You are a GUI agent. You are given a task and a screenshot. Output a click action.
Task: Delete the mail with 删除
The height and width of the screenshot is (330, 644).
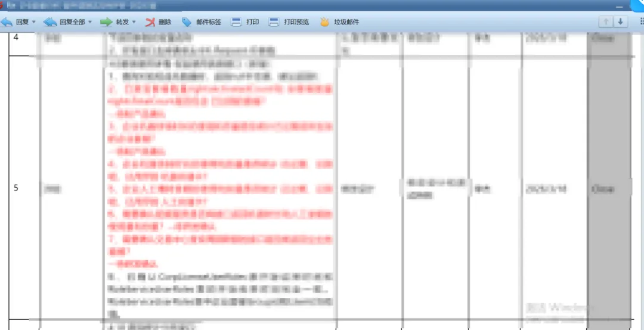click(158, 22)
